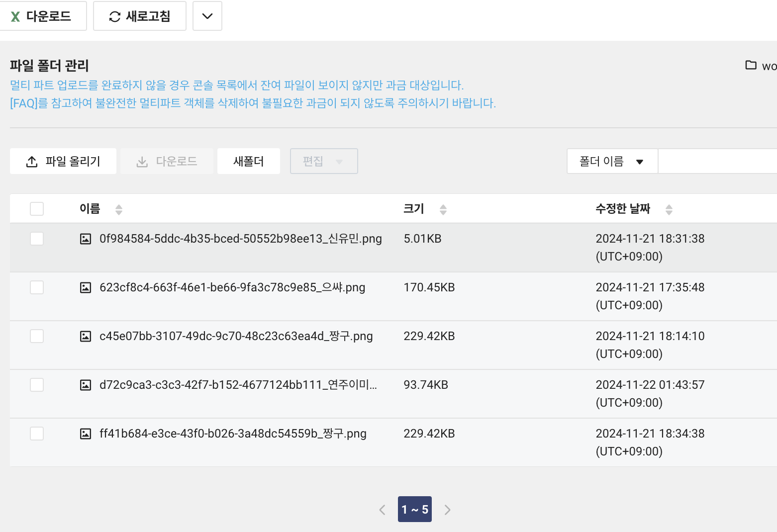This screenshot has height=532, width=777.
Task: Click the date 2024-11-21 18:34:38
Action: 650,434
